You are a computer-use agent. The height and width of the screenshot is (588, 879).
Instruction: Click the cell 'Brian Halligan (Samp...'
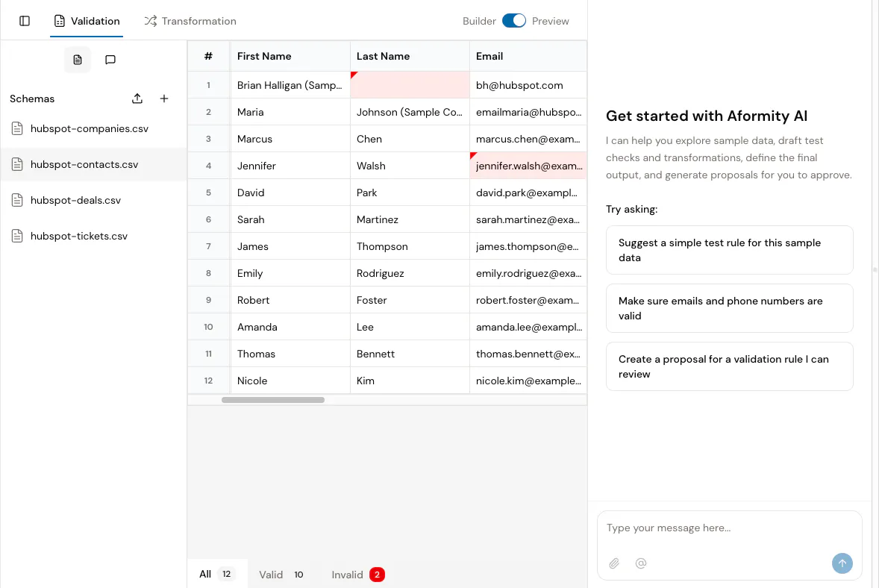[290, 85]
